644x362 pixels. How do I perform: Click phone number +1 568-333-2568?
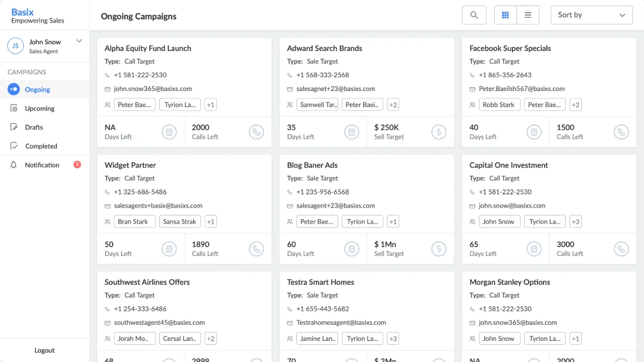pyautogui.click(x=323, y=75)
